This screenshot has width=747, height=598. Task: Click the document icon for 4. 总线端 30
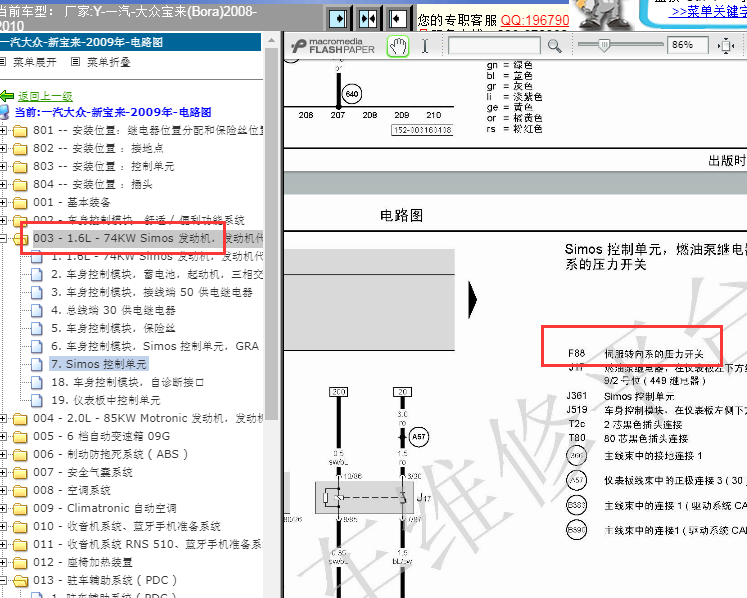37,311
